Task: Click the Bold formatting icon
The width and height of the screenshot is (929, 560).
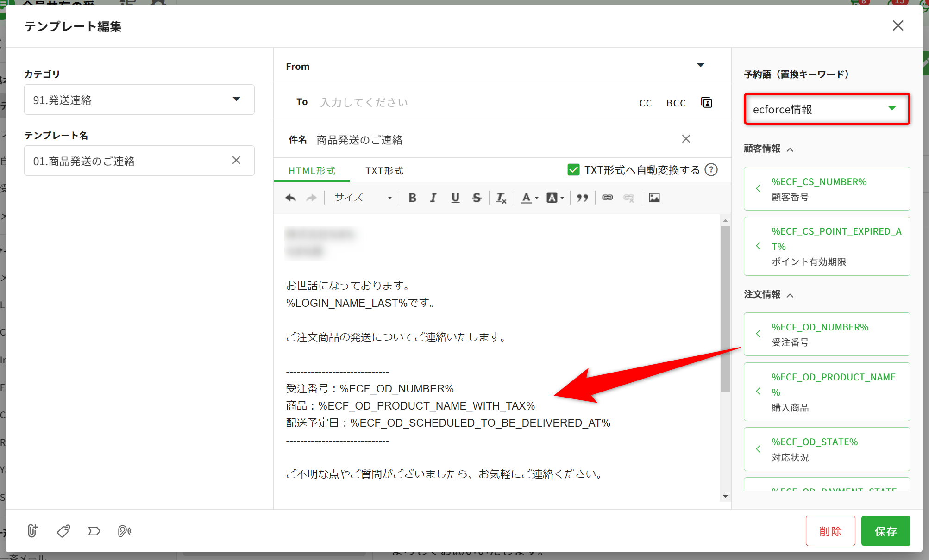Action: [412, 198]
